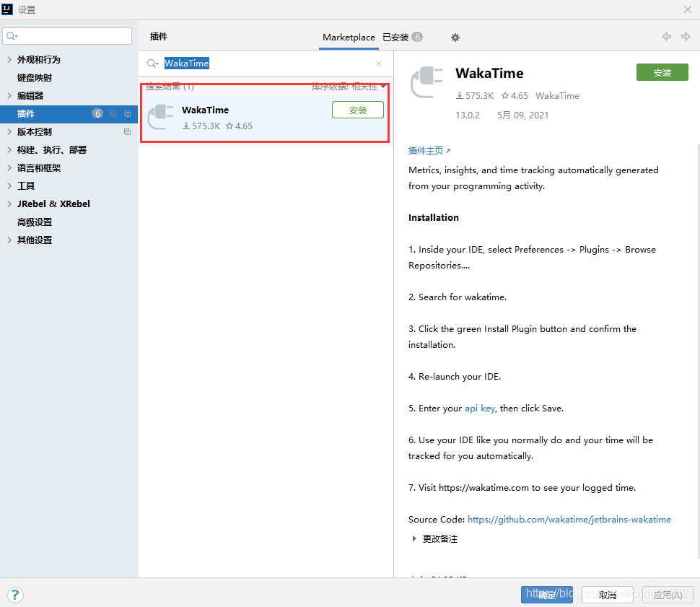Click the 4.65 star rating in details

515,95
